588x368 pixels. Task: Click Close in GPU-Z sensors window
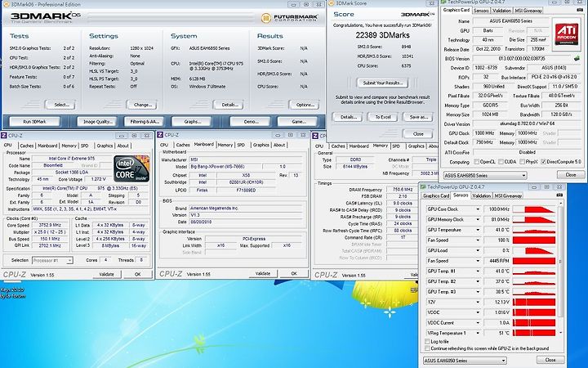pos(550,360)
